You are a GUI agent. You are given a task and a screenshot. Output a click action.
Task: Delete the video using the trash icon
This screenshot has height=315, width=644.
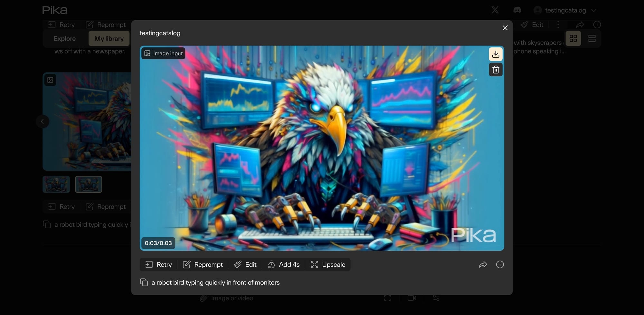tap(496, 70)
